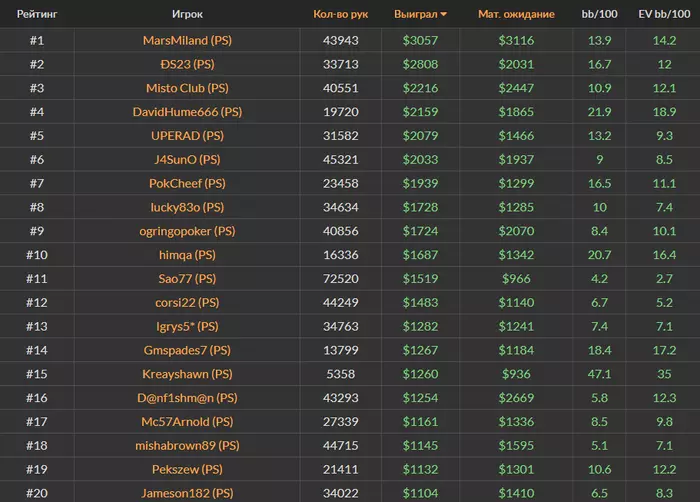The width and height of the screenshot is (700, 502).
Task: Click the EV bb/100 column header
Action: click(664, 14)
